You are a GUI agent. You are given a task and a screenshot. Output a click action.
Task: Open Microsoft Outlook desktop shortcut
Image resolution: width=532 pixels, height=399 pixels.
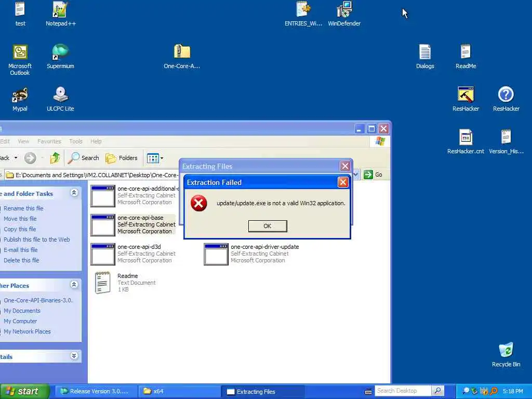pos(20,60)
